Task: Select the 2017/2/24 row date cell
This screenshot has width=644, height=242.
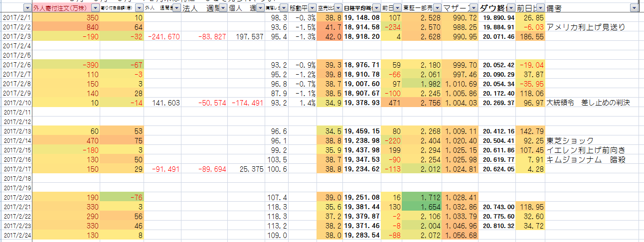Action: coord(16,234)
